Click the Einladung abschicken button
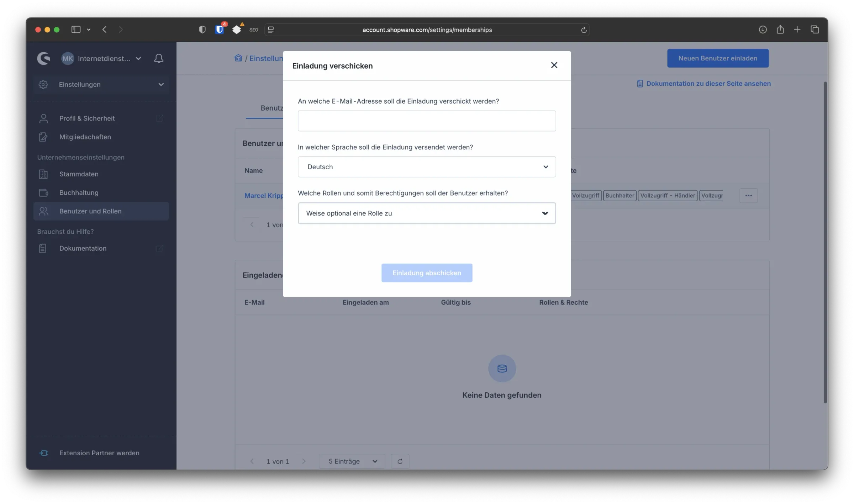The height and width of the screenshot is (504, 854). click(427, 273)
